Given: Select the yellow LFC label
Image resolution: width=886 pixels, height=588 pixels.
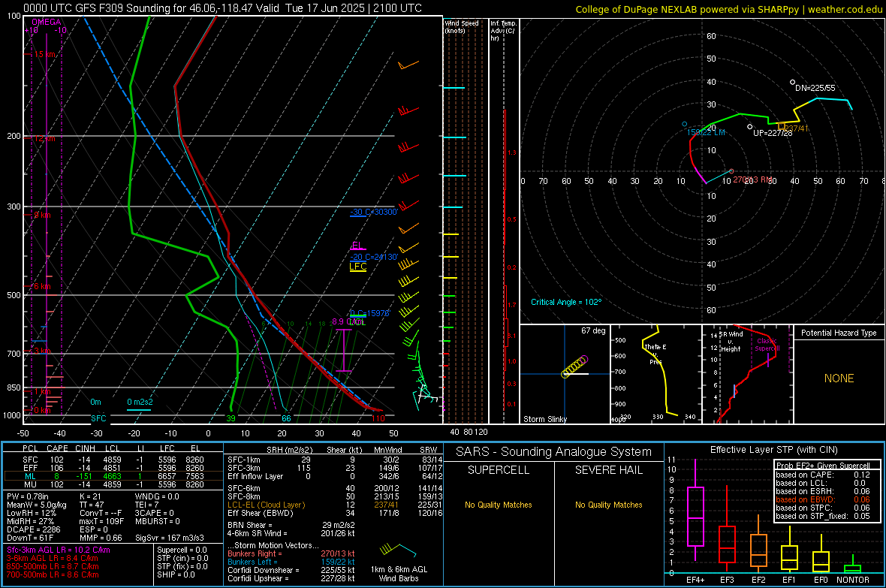Looking at the screenshot, I should (357, 267).
